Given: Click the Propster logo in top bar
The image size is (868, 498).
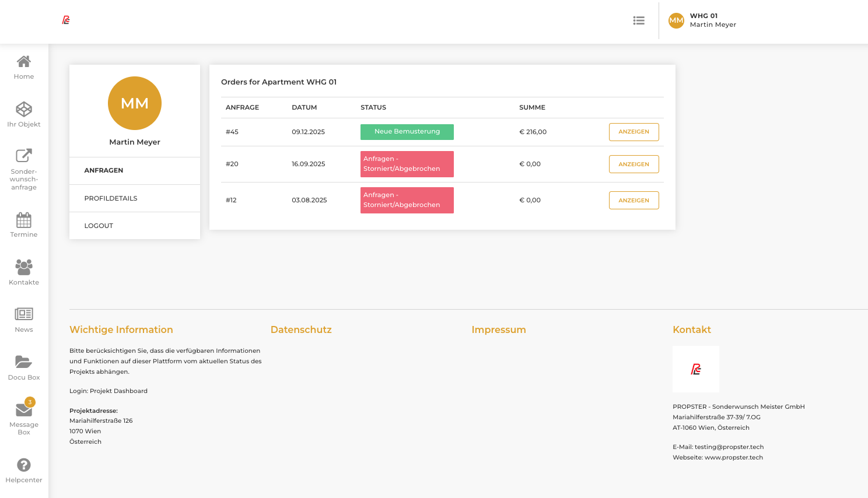Looking at the screenshot, I should [x=66, y=20].
